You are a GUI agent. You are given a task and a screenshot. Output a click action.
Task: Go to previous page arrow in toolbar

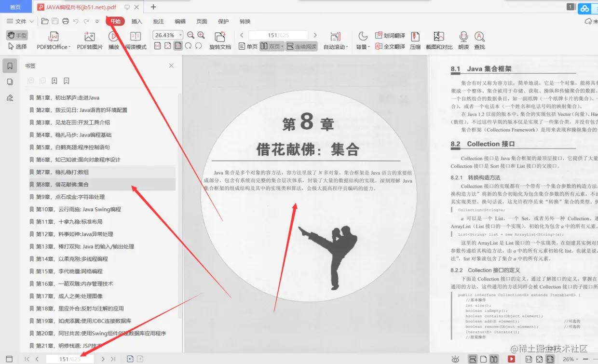[x=242, y=35]
